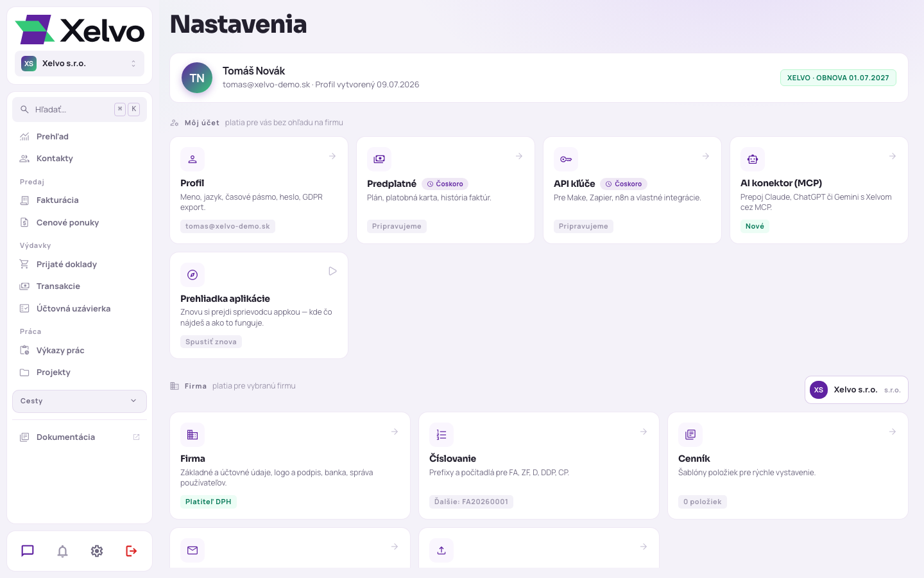This screenshot has width=924, height=578.
Task: Click the Nové badge on AI konektor
Action: pos(755,226)
